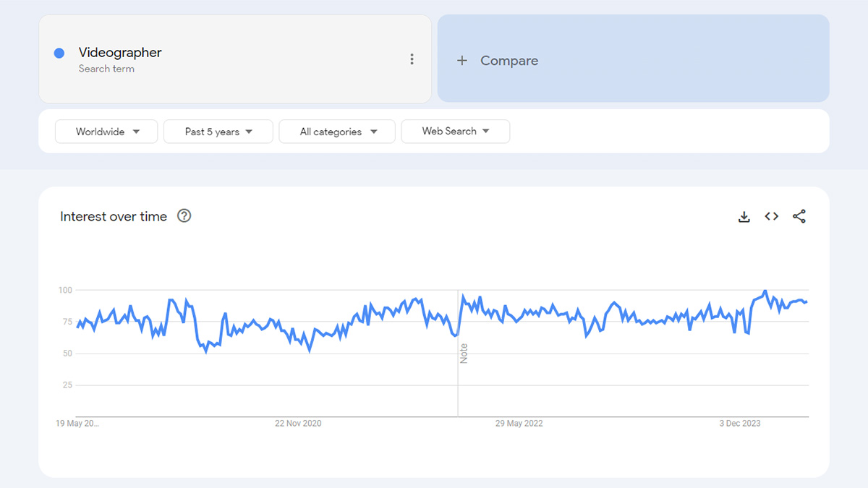868x488 pixels.
Task: Expand the Worldwide region dropdown
Action: point(106,132)
